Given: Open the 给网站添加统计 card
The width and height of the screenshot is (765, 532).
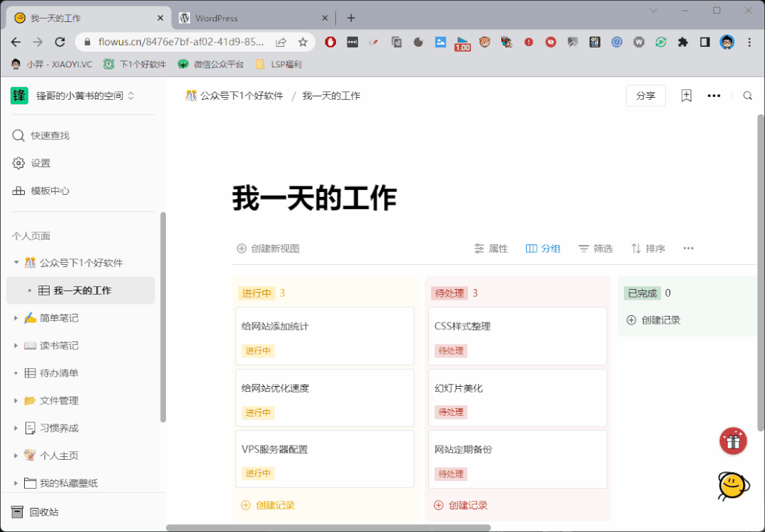Looking at the screenshot, I should [324, 335].
